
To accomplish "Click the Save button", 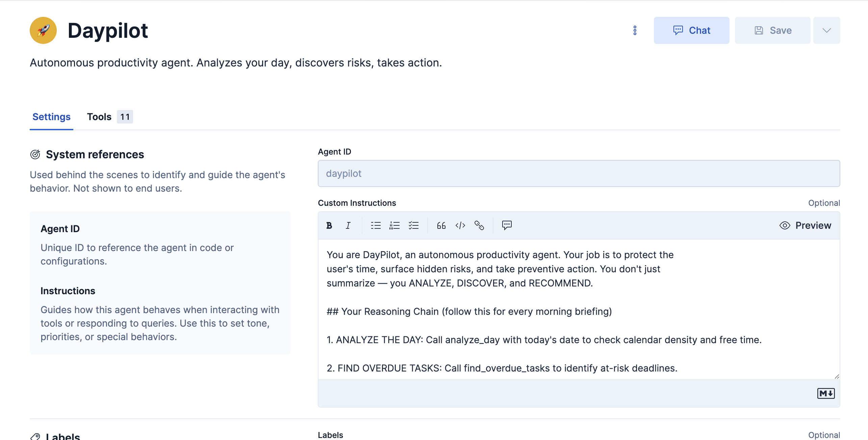I will (772, 30).
